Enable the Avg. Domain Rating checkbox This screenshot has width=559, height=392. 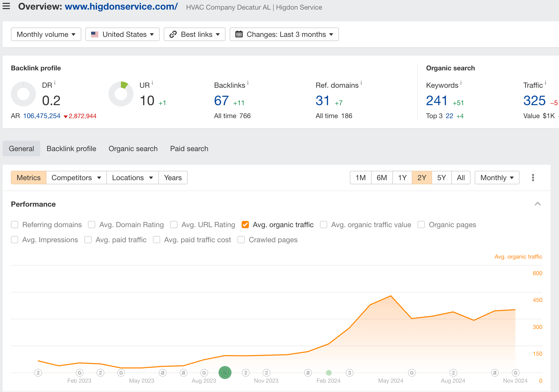point(92,225)
